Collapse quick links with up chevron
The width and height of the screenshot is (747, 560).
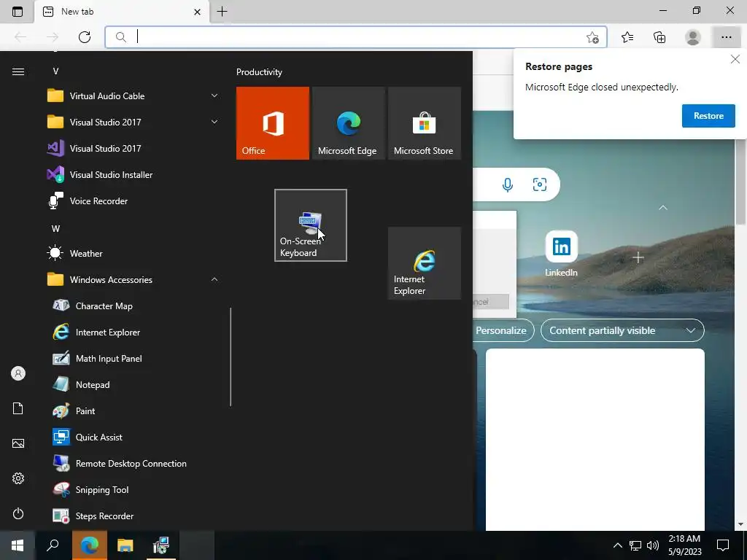point(662,208)
